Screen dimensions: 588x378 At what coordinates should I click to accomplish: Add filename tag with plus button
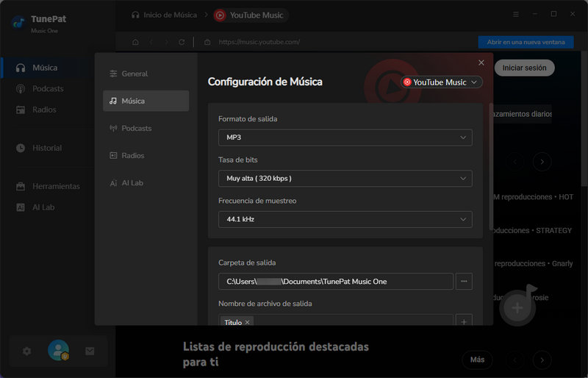[x=464, y=321]
